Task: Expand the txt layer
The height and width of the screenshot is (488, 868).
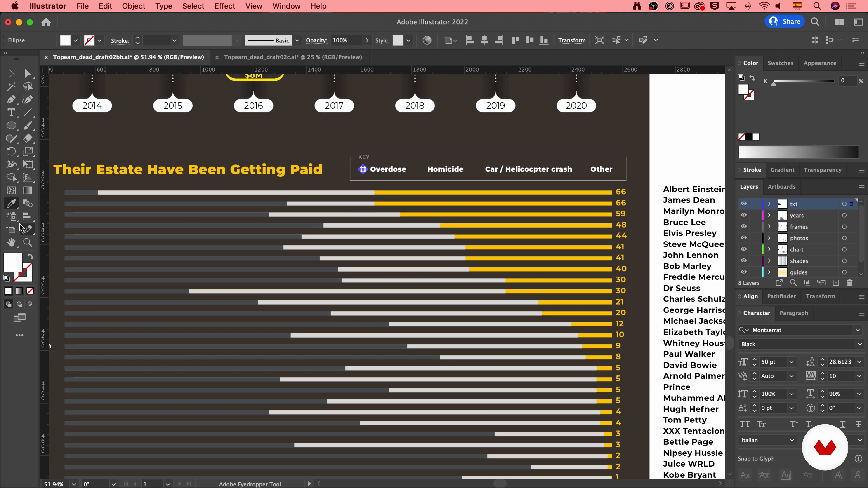Action: [769, 204]
